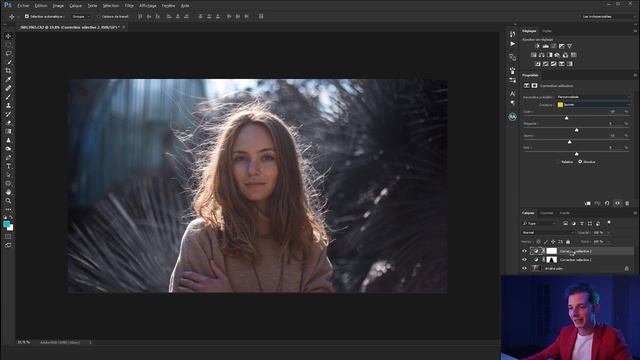Select the Brush tool
Viewport: 640px width, 360px height.
pos(8,97)
